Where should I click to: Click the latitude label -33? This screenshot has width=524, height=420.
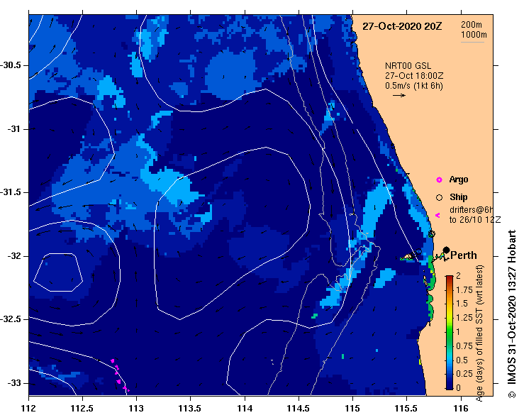13,383
